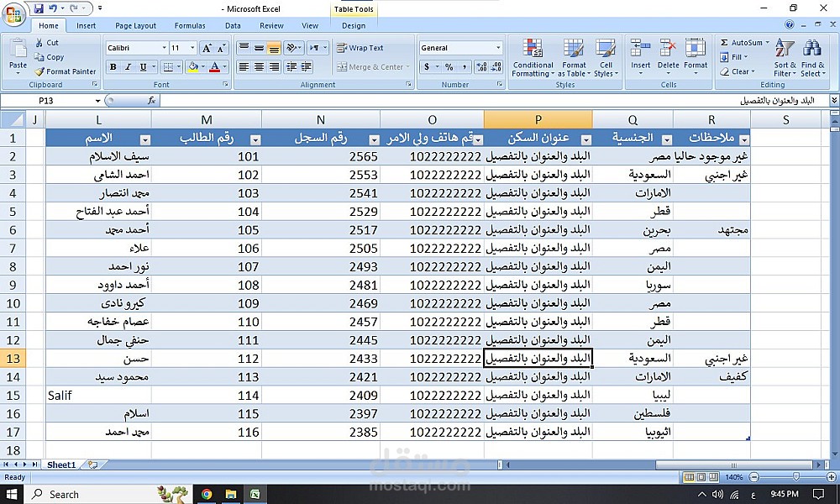Click the Clear button in Editing group
This screenshot has height=504, width=840.
click(x=738, y=71)
